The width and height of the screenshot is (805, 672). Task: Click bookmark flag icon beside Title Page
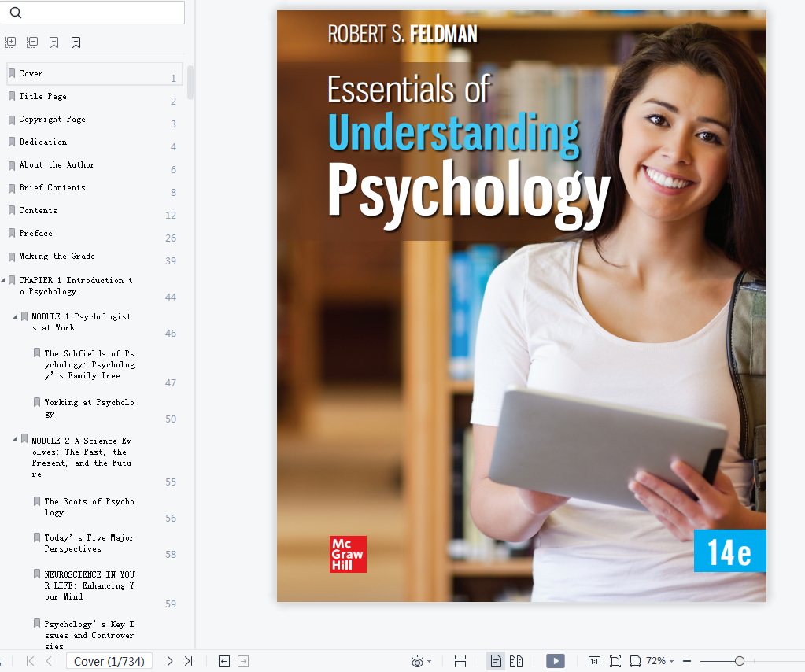(12, 97)
